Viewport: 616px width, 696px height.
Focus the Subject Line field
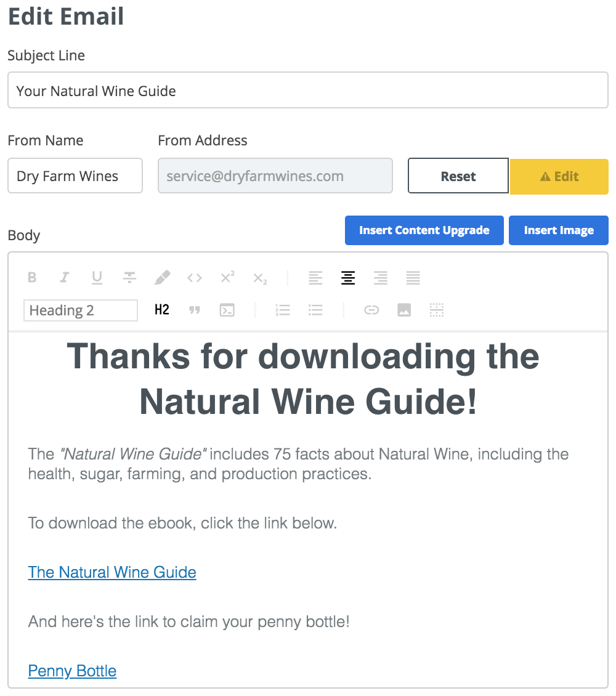point(308,90)
